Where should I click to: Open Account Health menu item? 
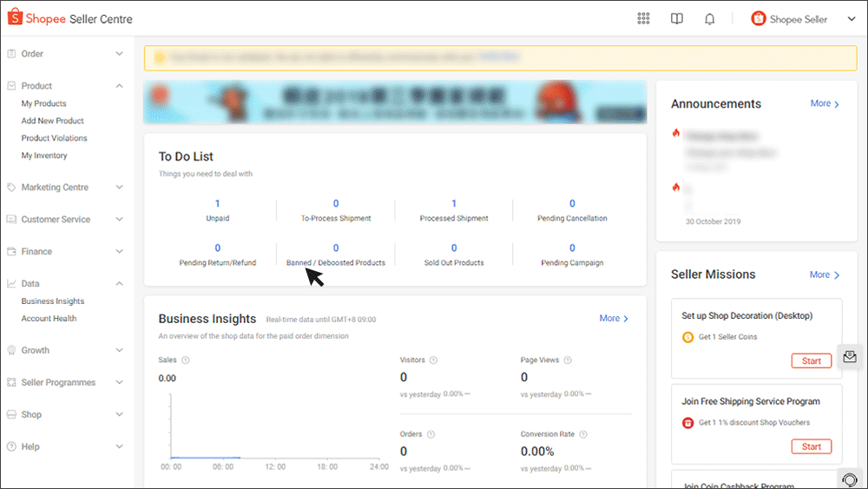click(49, 319)
